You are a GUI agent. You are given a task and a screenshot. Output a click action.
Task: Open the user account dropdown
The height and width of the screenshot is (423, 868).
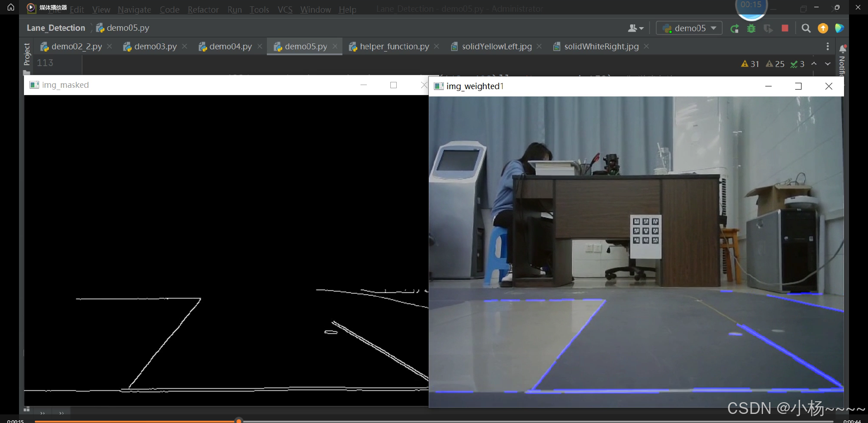[636, 28]
